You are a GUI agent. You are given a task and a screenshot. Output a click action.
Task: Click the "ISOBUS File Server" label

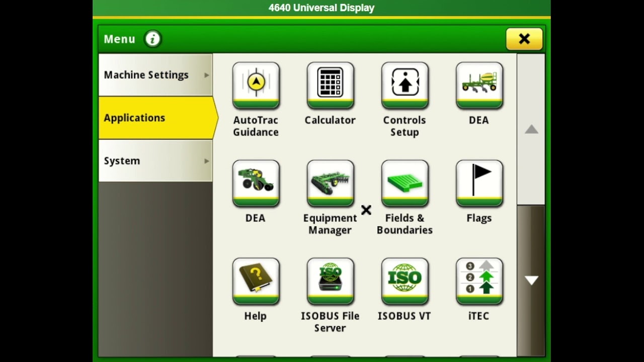coord(330,322)
